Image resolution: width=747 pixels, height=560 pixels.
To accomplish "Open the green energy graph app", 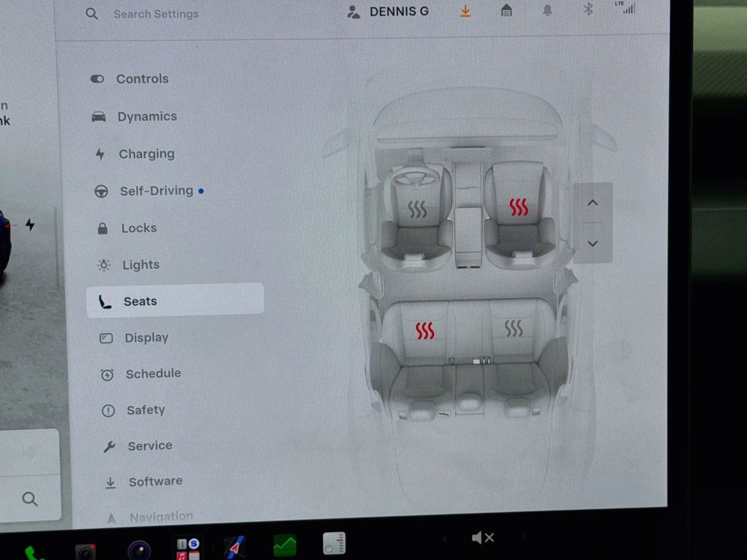I will coord(285,545).
